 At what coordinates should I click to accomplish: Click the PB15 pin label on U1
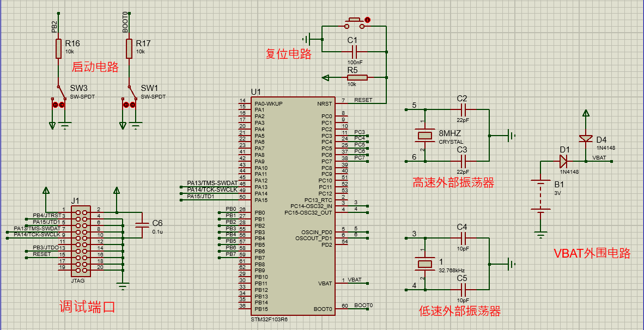point(261,309)
